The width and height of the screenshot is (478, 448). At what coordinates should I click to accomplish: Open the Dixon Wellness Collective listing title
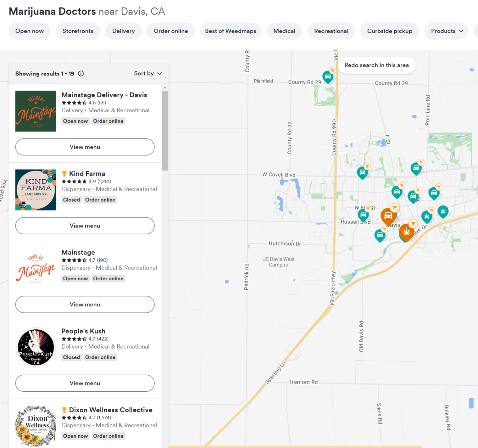111,410
